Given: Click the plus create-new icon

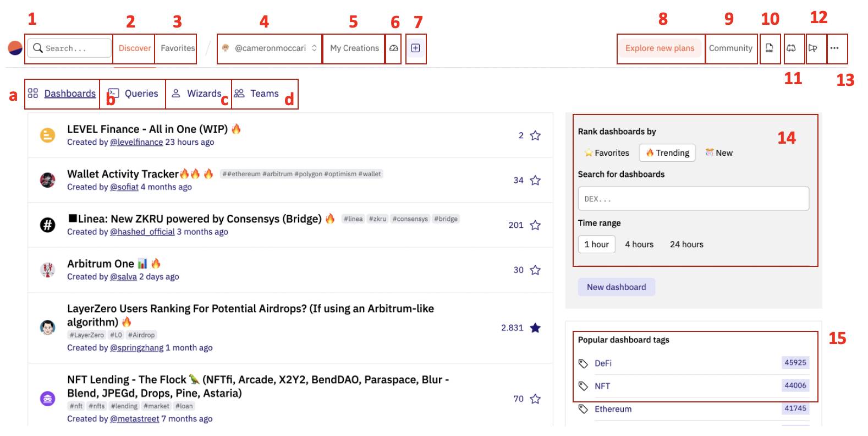Looking at the screenshot, I should tap(415, 48).
